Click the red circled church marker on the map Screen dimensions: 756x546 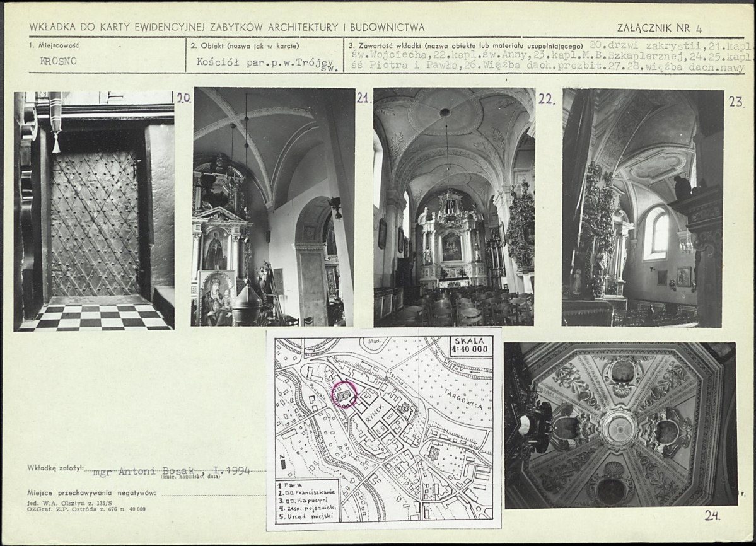(344, 394)
